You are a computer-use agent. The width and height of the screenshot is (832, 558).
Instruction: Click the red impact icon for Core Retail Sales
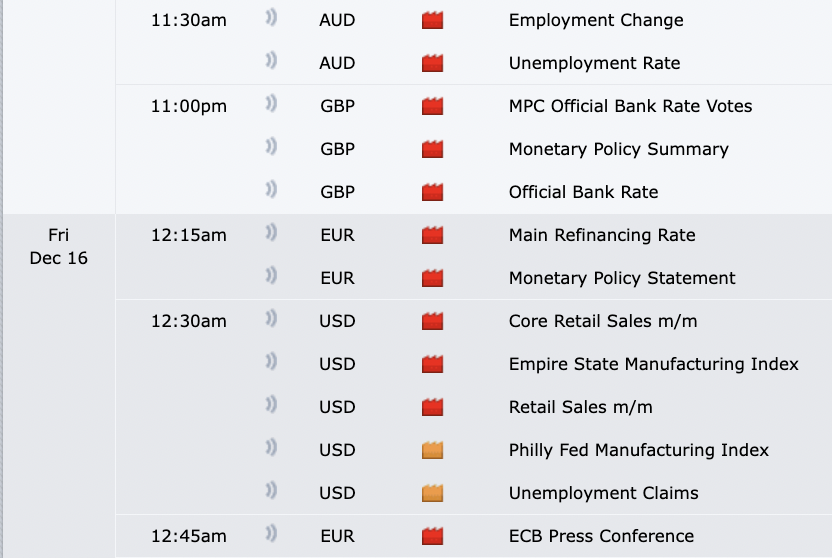click(432, 321)
